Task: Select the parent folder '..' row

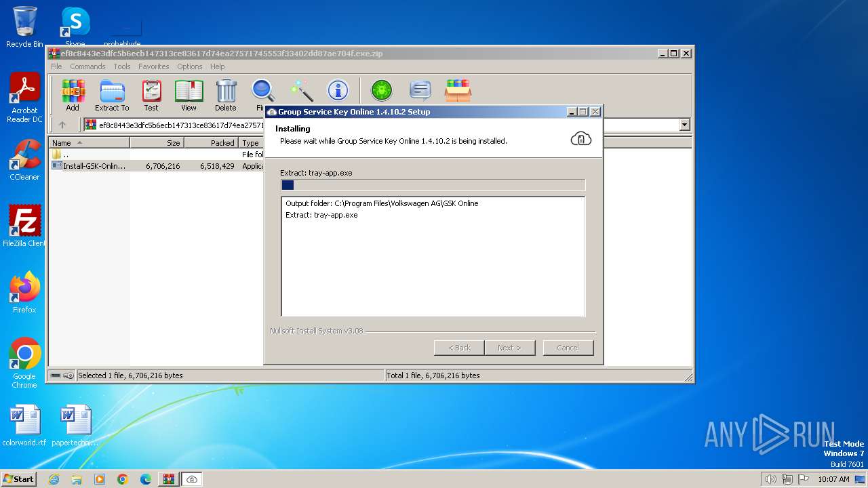Action: click(x=157, y=155)
